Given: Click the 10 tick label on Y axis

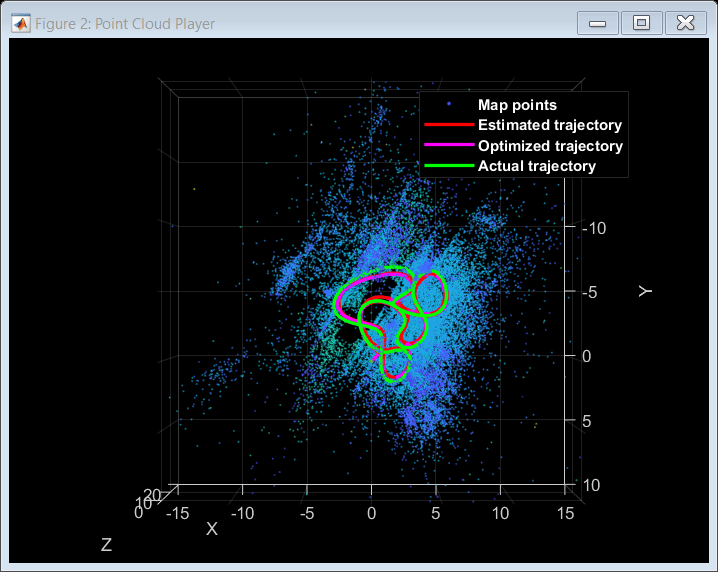Looking at the screenshot, I should 591,485.
